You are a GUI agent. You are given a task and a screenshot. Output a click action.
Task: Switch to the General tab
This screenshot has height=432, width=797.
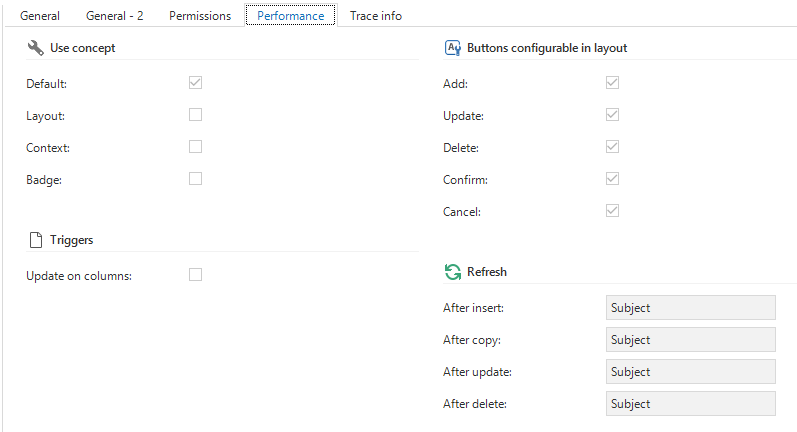coord(40,16)
